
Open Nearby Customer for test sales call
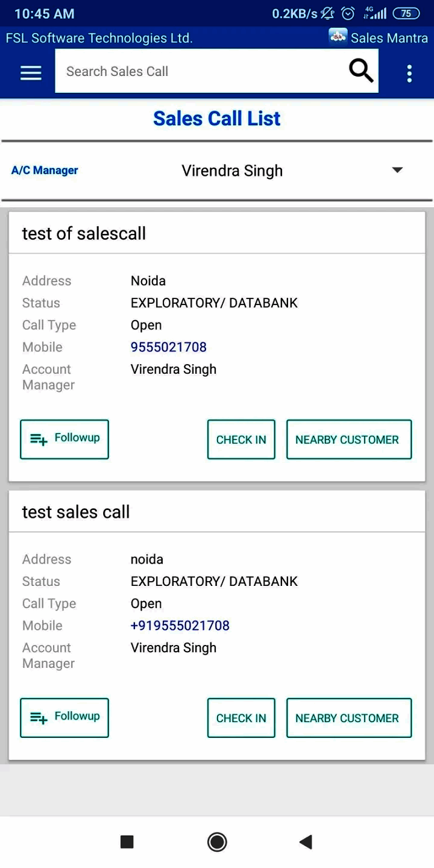click(x=348, y=718)
